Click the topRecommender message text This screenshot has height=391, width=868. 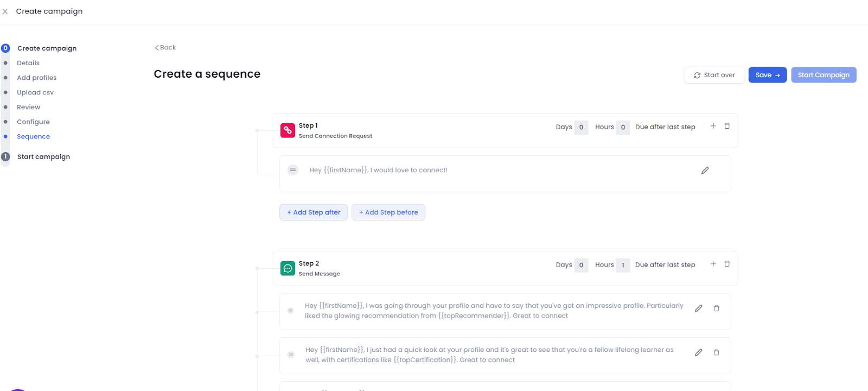pyautogui.click(x=494, y=311)
